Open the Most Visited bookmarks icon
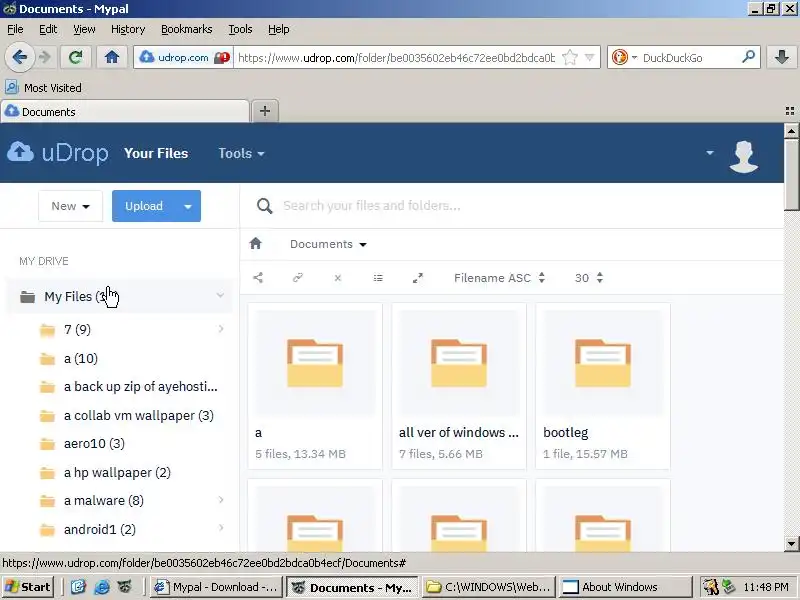 [12, 88]
